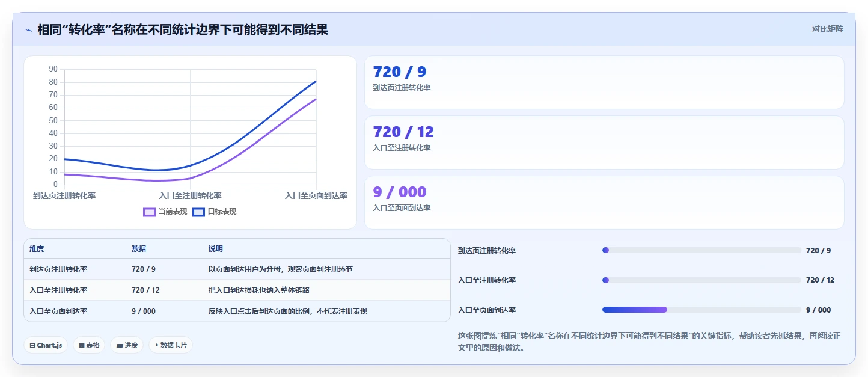Click the 720 / 12 data card value

[x=403, y=132]
